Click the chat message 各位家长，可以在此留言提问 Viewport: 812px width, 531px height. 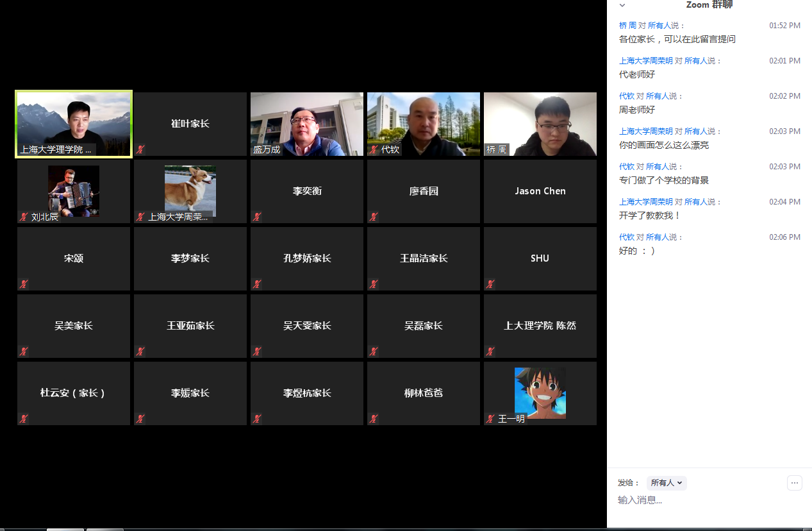click(677, 39)
